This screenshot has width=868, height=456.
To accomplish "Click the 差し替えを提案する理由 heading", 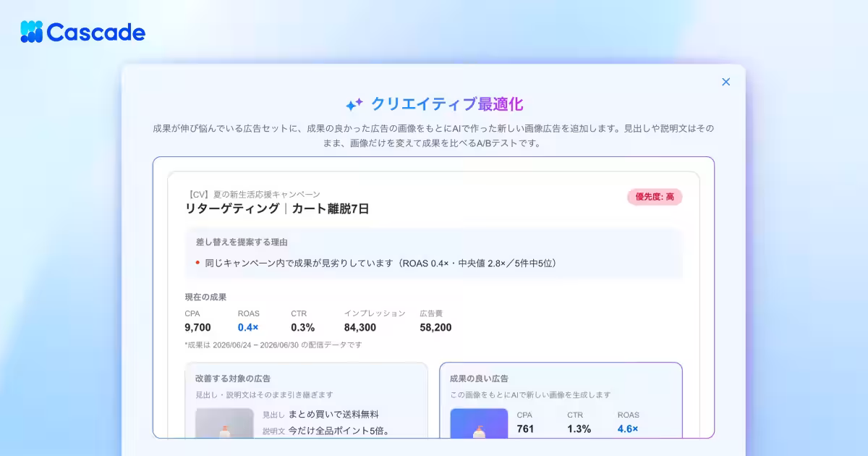I will [x=242, y=242].
